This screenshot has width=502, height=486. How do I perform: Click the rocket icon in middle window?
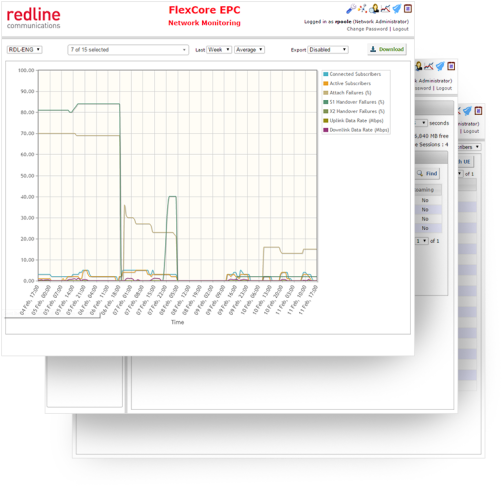440,66
